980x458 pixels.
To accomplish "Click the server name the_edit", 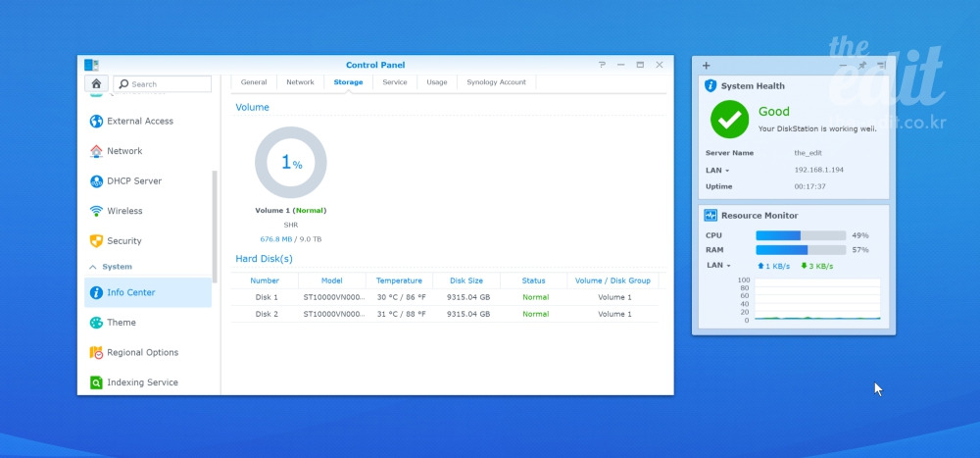I will click(808, 153).
